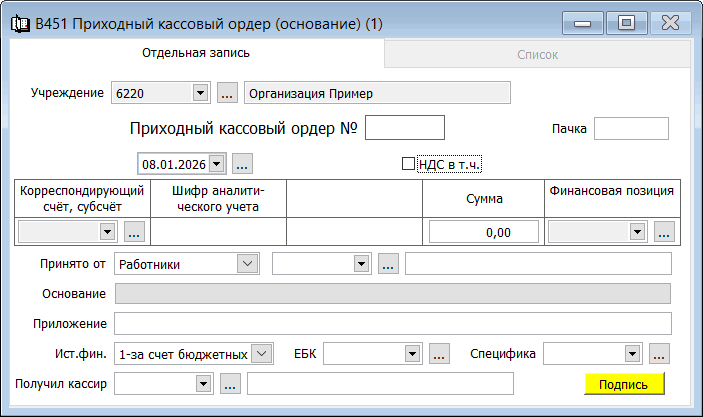Open the Специфика lookup ellipsis button
The width and height of the screenshot is (703, 417).
coord(658,354)
